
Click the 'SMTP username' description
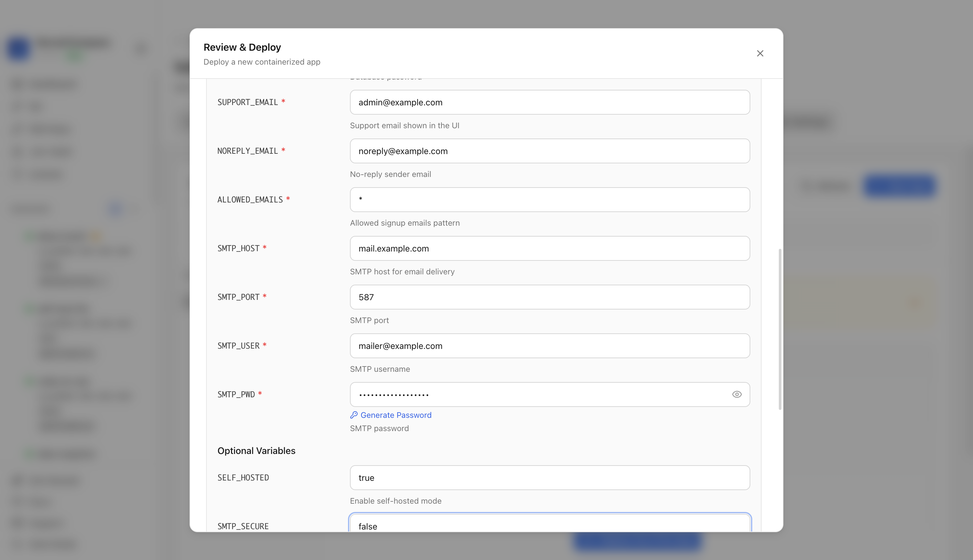pos(379,369)
